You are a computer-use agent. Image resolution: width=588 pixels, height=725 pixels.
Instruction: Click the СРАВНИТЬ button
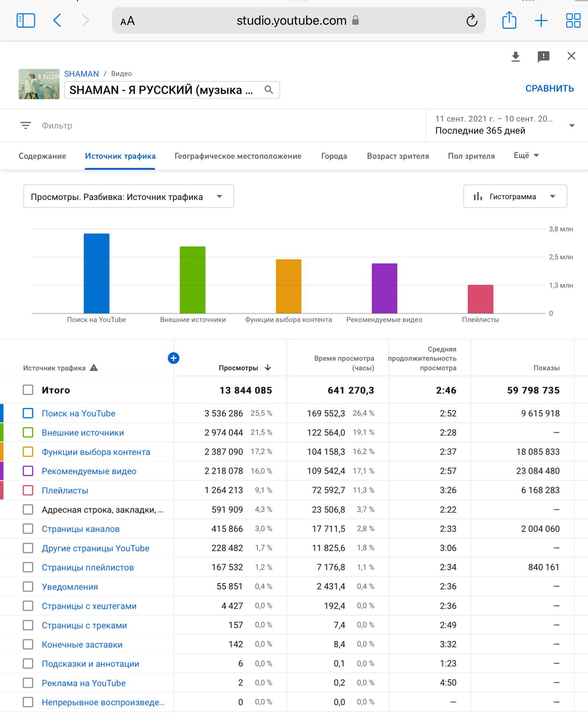[550, 89]
